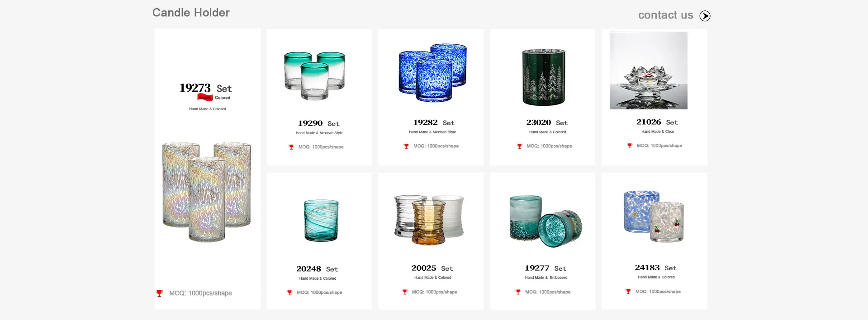868x320 pixels.
Task: Select the 19277 Set product title
Action: pyautogui.click(x=545, y=268)
